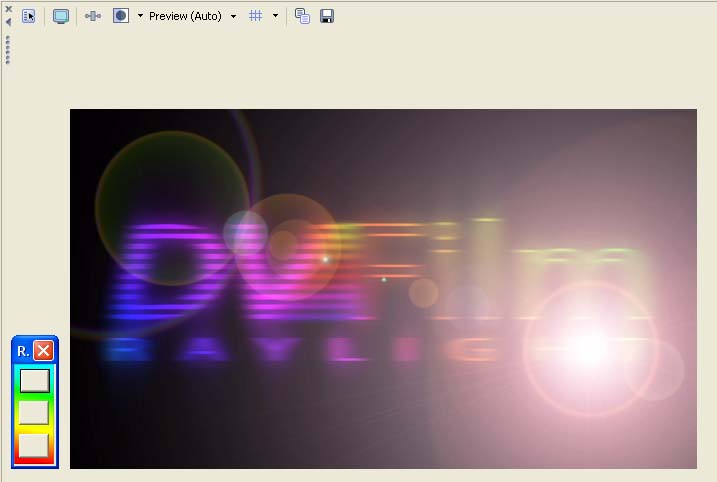The height and width of the screenshot is (482, 717).
Task: Save snapshot to file
Action: tap(327, 16)
